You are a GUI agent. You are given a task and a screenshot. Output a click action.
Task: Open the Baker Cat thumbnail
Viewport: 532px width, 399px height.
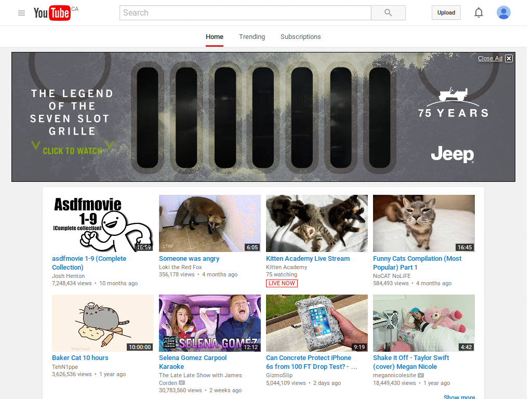(x=103, y=323)
